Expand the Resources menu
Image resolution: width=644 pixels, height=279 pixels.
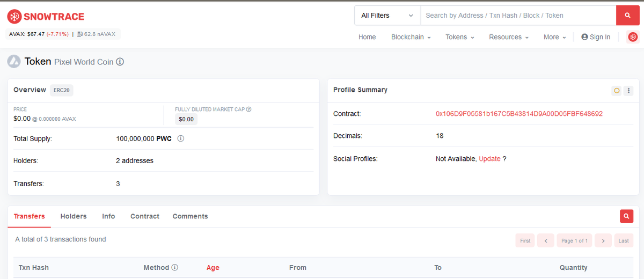point(509,37)
